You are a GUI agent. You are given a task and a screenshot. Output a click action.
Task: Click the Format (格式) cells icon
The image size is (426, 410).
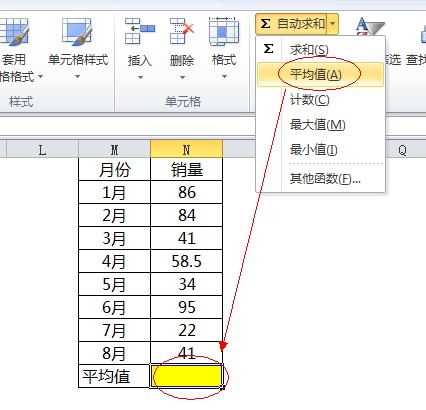[x=224, y=31]
